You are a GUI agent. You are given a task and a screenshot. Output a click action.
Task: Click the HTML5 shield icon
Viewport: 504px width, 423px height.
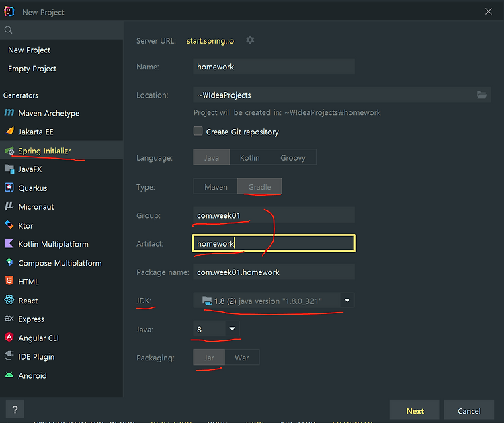[x=9, y=281]
